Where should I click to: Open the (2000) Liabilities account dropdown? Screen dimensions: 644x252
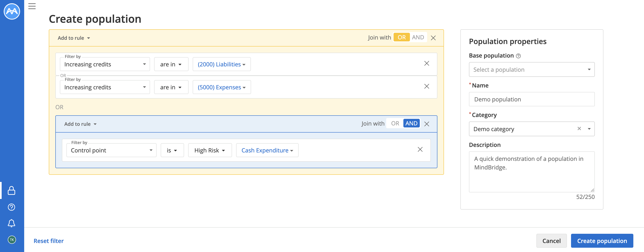(x=222, y=64)
